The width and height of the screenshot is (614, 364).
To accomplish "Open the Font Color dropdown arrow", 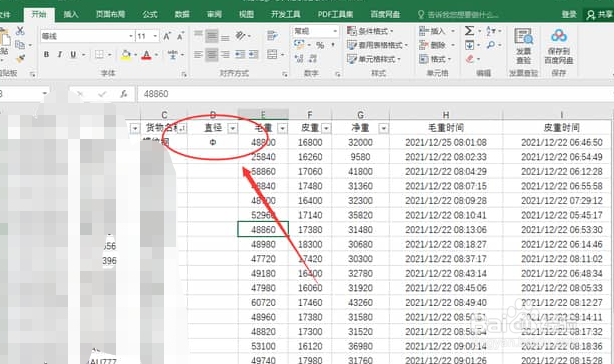I will coord(156,55).
